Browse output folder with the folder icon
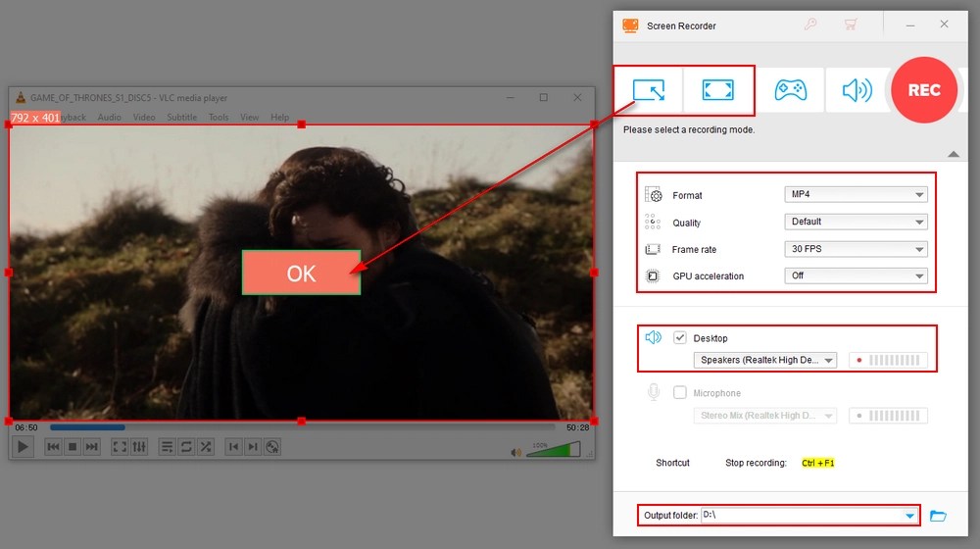 point(938,516)
